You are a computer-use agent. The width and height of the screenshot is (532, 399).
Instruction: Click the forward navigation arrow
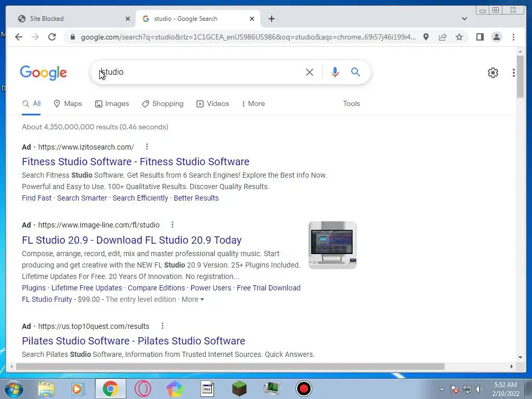pos(35,37)
